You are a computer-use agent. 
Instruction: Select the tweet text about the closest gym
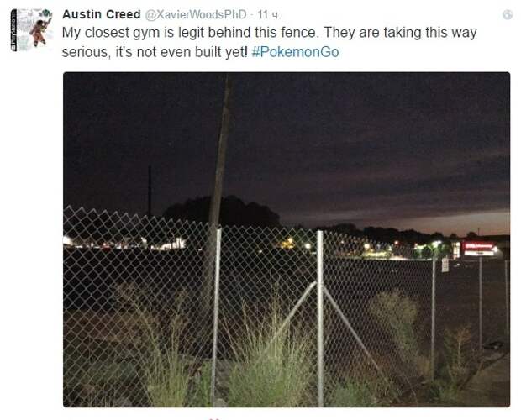pyautogui.click(x=269, y=42)
